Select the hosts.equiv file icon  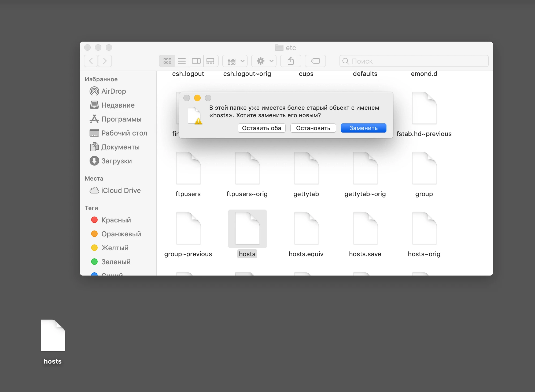coord(306,229)
